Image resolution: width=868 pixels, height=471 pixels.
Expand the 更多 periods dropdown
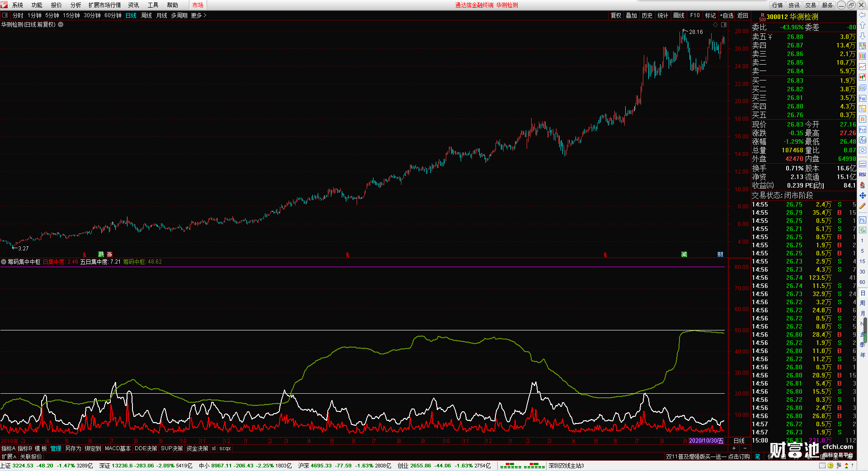pos(198,15)
